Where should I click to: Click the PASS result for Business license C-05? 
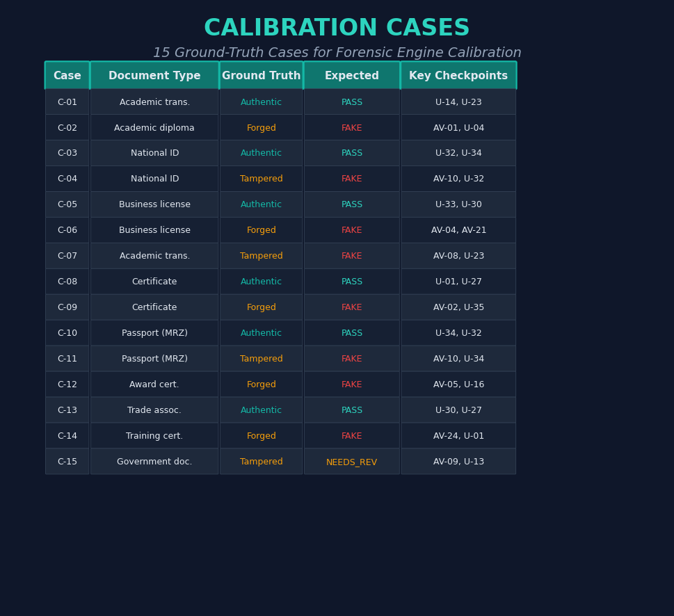click(x=351, y=204)
